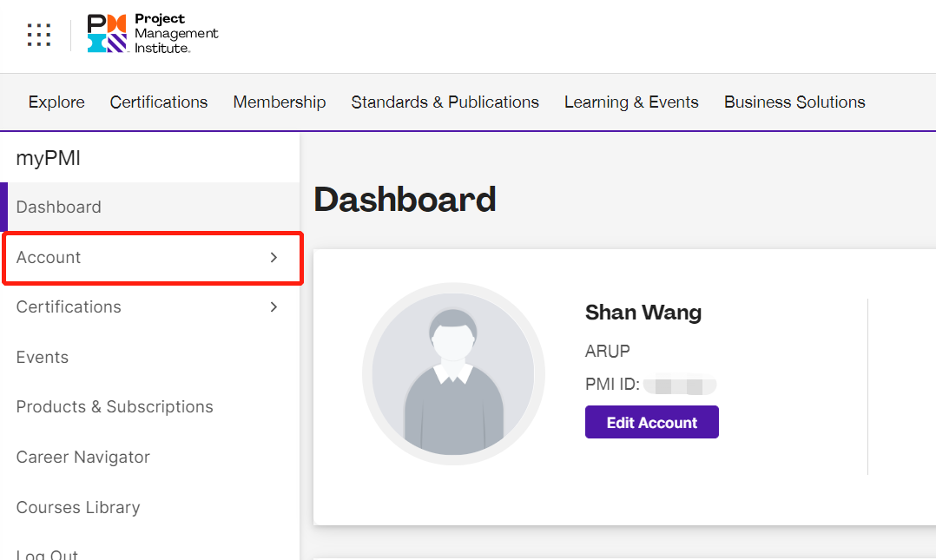Viewport: 936px width, 560px height.
Task: Open the apps grid menu icon
Action: pos(39,35)
